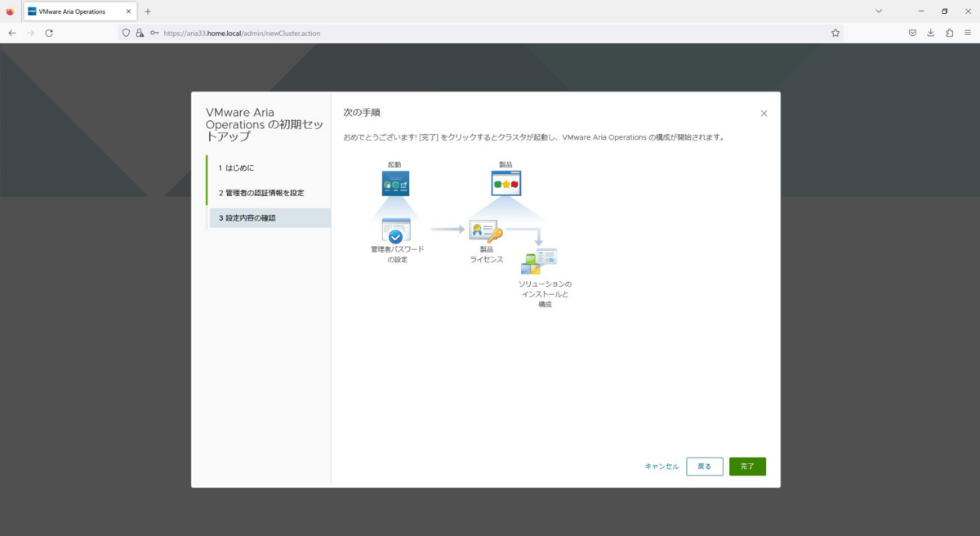Click the 製品 product window icon
980x536 pixels.
point(506,183)
